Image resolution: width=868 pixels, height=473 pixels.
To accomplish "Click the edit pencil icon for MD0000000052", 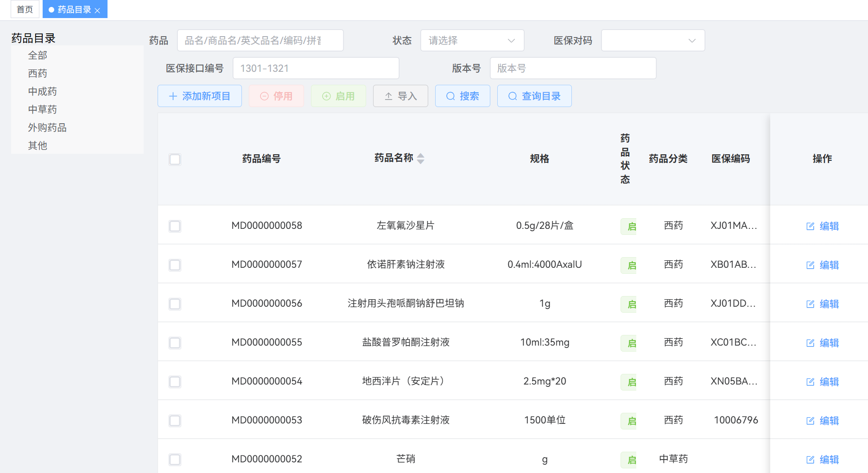I will [811, 460].
